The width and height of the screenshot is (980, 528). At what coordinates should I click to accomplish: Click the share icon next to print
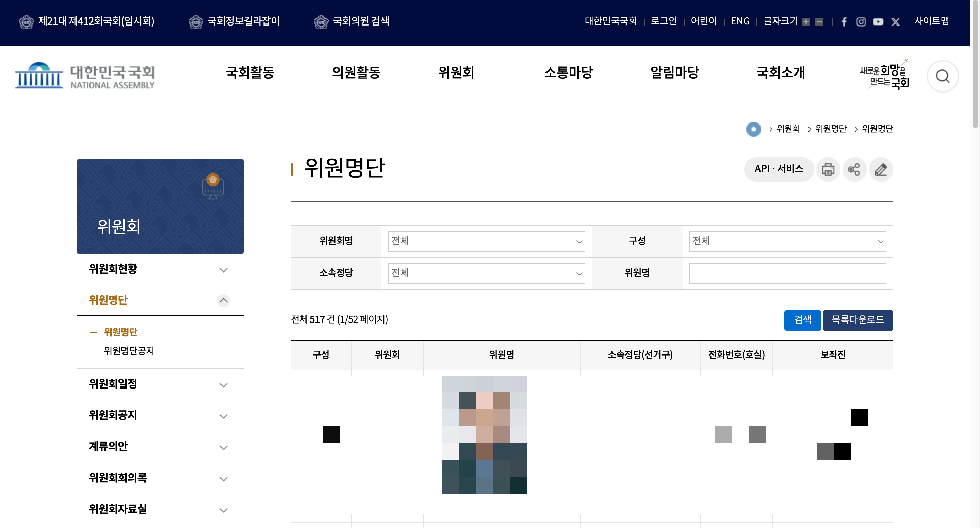click(854, 169)
